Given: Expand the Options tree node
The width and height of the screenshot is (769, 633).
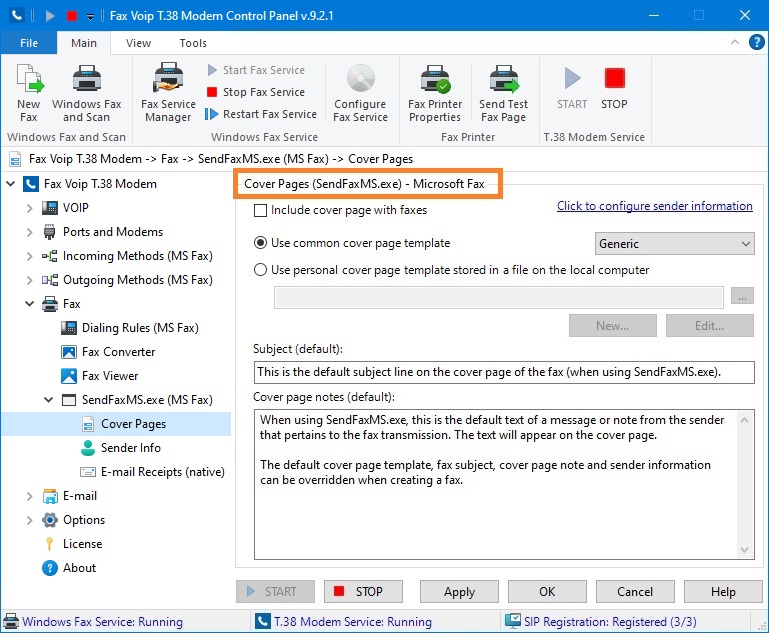Looking at the screenshot, I should click(29, 520).
